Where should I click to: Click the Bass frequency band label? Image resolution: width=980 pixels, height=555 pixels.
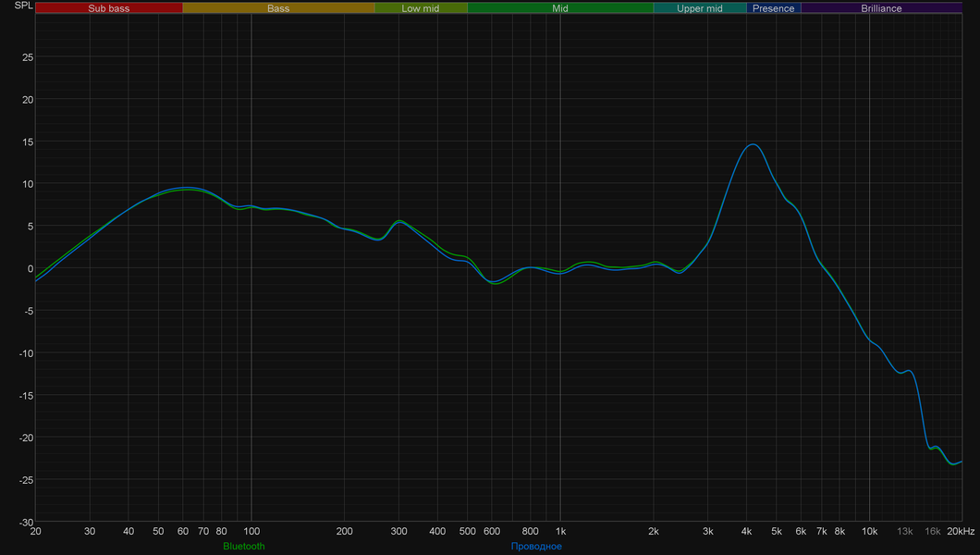tap(278, 8)
